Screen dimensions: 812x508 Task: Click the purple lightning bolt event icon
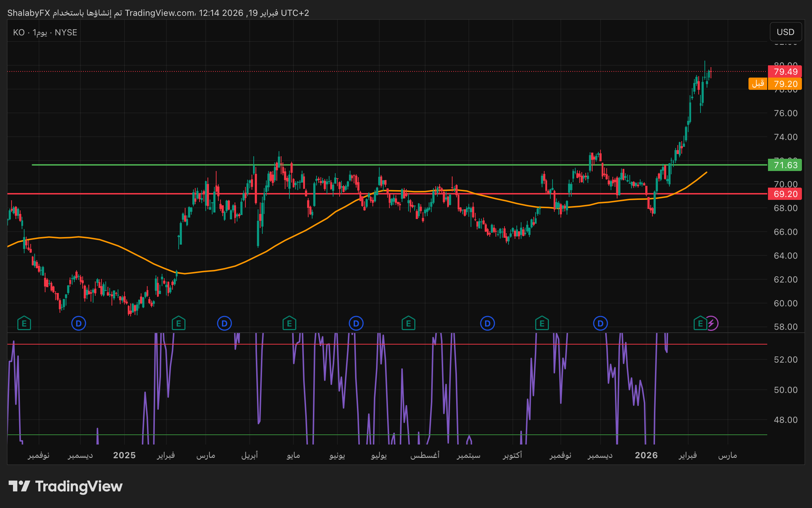pyautogui.click(x=711, y=323)
